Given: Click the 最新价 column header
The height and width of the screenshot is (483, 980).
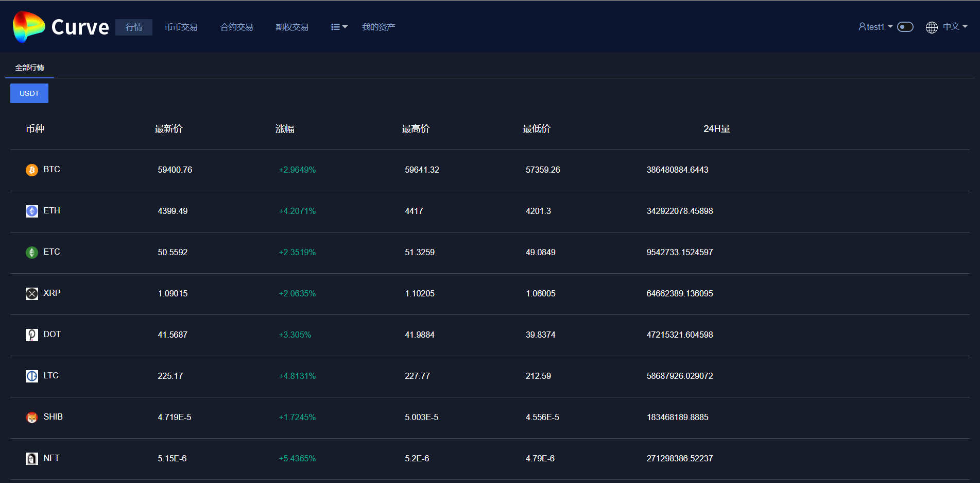Looking at the screenshot, I should (x=169, y=129).
